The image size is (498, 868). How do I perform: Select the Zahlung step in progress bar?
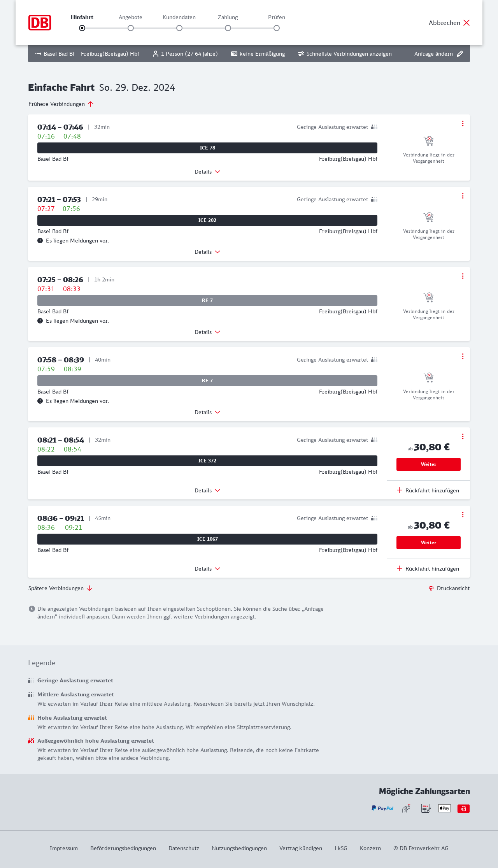pyautogui.click(x=228, y=28)
